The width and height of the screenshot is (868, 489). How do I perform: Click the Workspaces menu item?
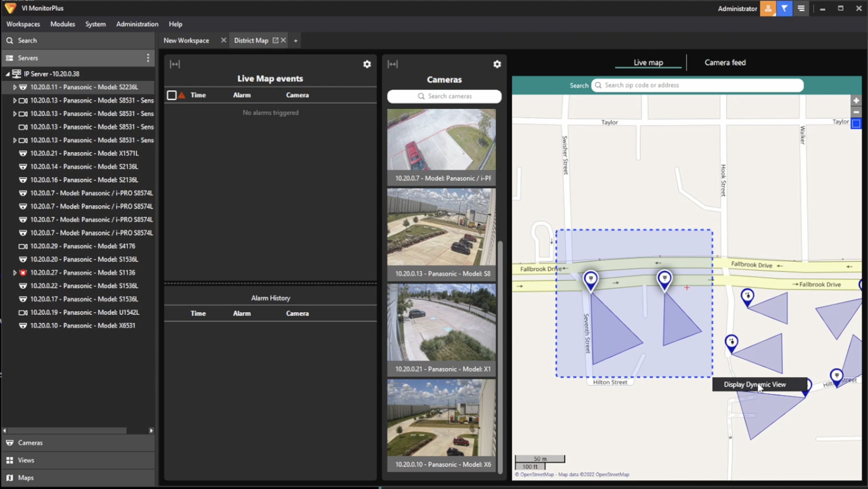tap(23, 24)
